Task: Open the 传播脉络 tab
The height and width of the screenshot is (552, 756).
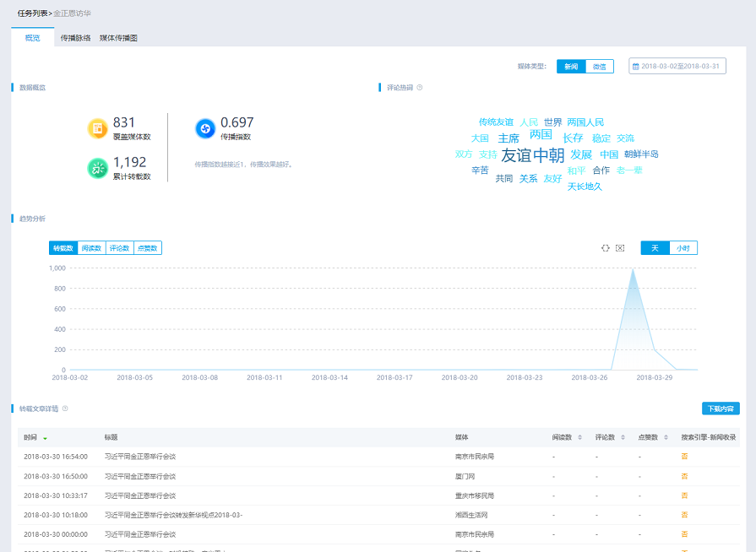Action: tap(75, 38)
